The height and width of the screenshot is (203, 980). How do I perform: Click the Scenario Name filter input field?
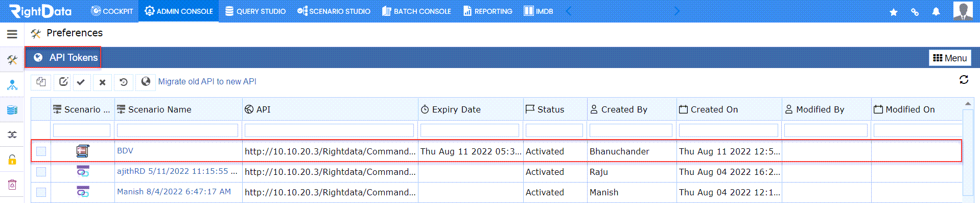[x=177, y=130]
